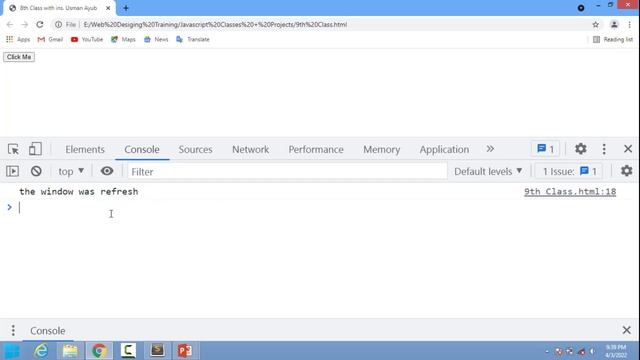Open the Memory tab
Image resolution: width=640 pixels, height=360 pixels.
[x=382, y=149]
